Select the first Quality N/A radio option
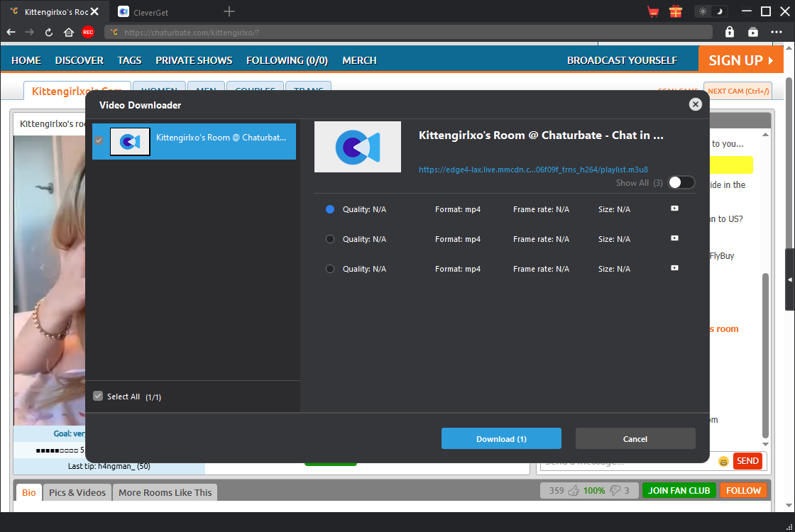The height and width of the screenshot is (532, 795). coord(330,209)
